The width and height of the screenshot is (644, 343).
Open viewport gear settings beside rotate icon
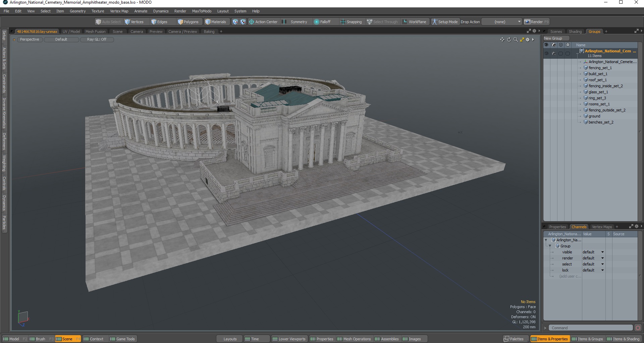(x=528, y=40)
